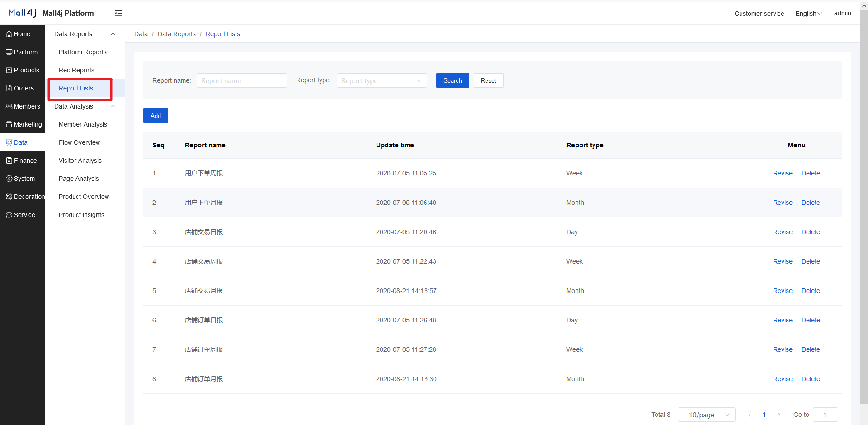Click the Products icon in the sidebar
The width and height of the screenshot is (868, 425).
[9, 70]
